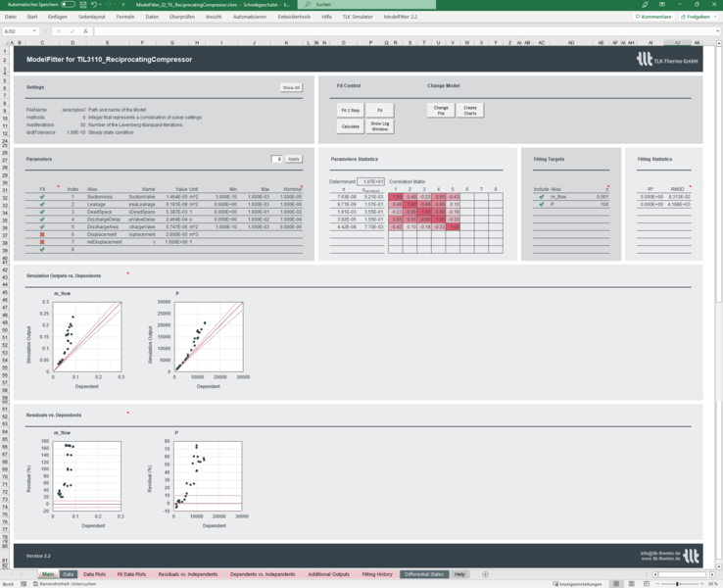
Task: Switch to Page Layout view icon
Action: pyautogui.click(x=631, y=584)
